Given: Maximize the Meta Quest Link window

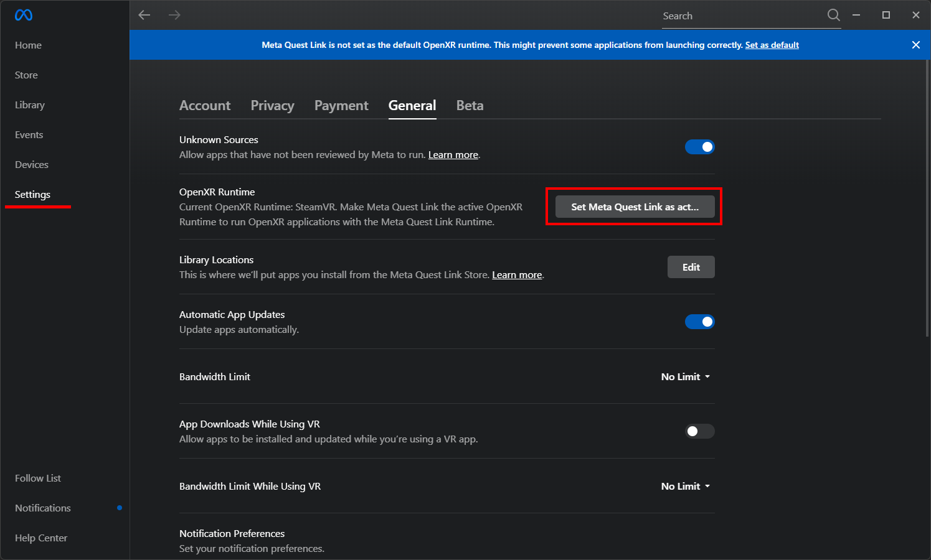Looking at the screenshot, I should click(886, 15).
